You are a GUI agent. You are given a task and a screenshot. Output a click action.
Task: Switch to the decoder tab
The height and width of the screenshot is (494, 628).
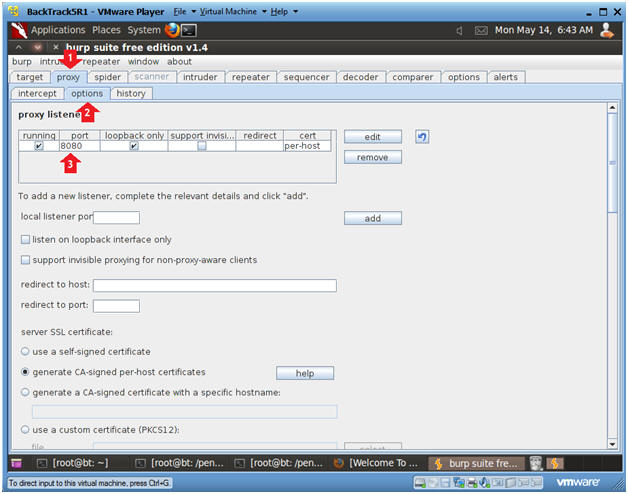(x=360, y=77)
